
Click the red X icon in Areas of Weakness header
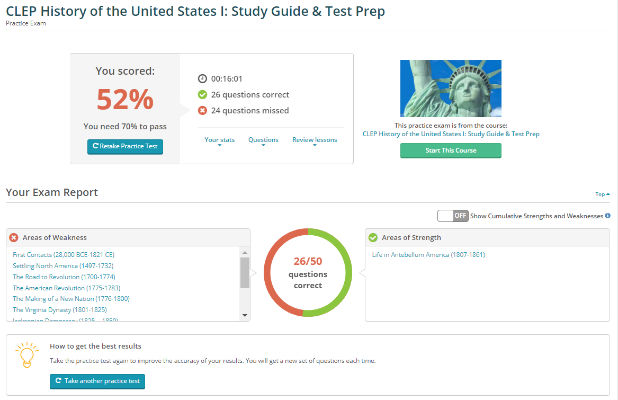point(14,237)
